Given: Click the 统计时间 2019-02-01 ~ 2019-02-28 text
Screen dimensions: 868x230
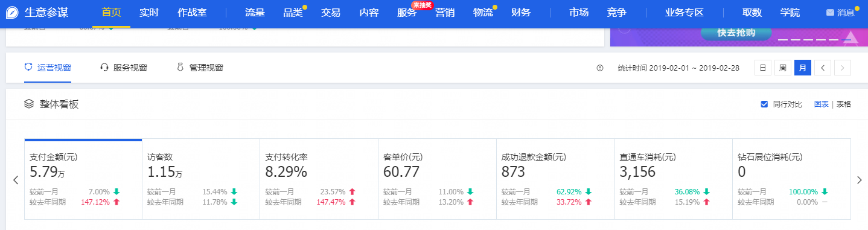Looking at the screenshot, I should [x=678, y=68].
